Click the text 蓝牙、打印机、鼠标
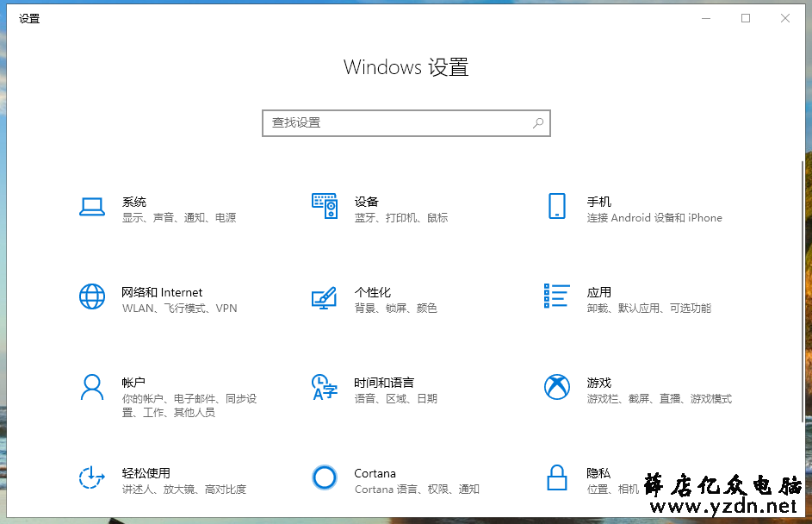The image size is (812, 524). pos(400,218)
